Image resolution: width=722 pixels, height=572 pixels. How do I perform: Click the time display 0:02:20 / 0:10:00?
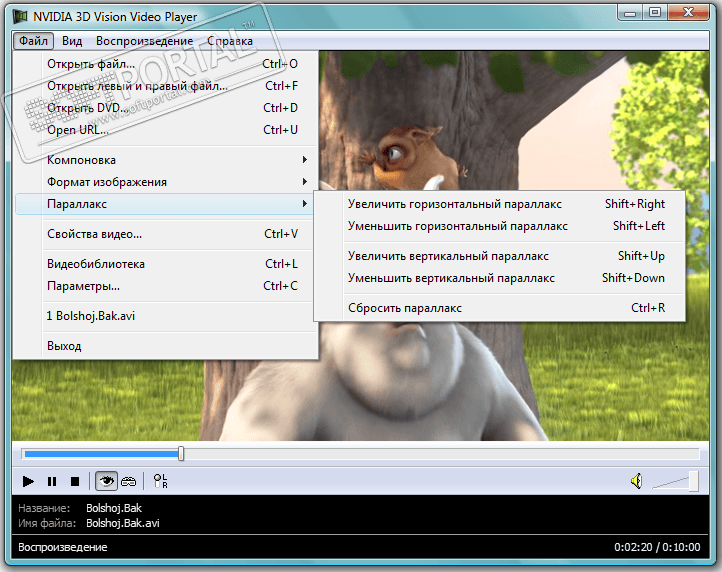point(657,547)
